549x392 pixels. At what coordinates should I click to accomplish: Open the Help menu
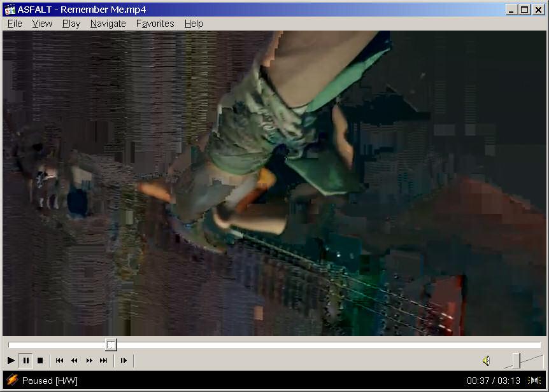click(194, 24)
